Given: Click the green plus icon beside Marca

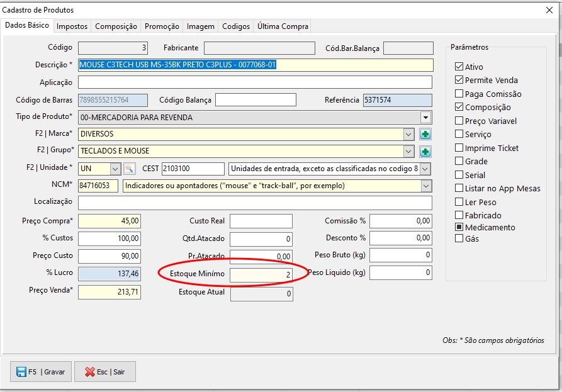Looking at the screenshot, I should (x=425, y=134).
